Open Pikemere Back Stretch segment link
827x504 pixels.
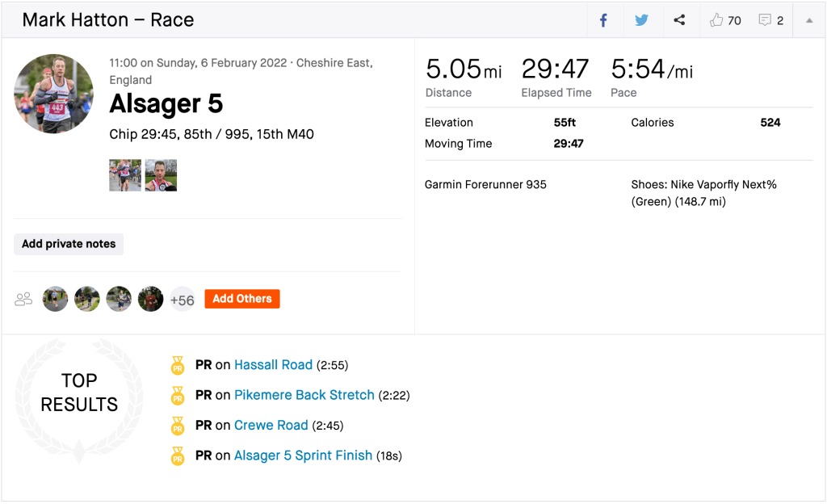(304, 395)
